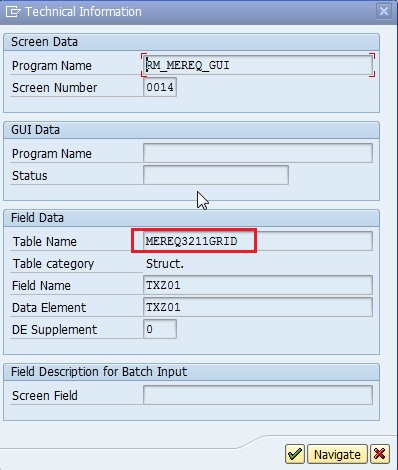Click the Field Name input TXZ01
Screen dimensions: 398x470
(258, 285)
